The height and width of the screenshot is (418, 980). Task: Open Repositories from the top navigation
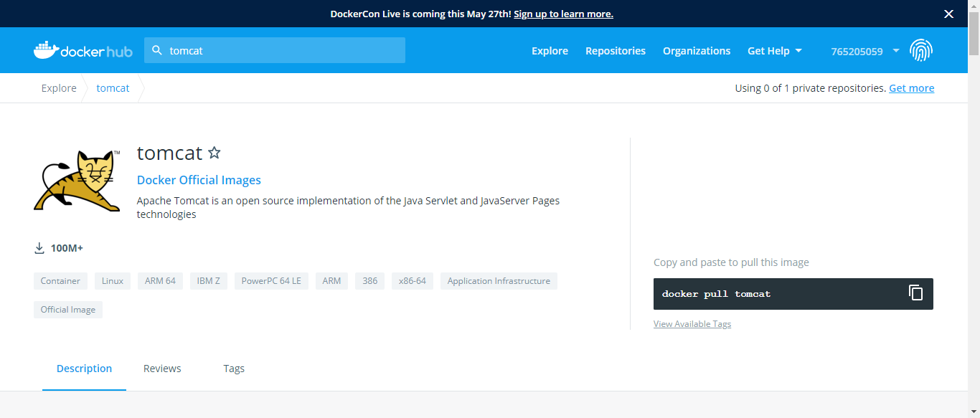(x=615, y=50)
